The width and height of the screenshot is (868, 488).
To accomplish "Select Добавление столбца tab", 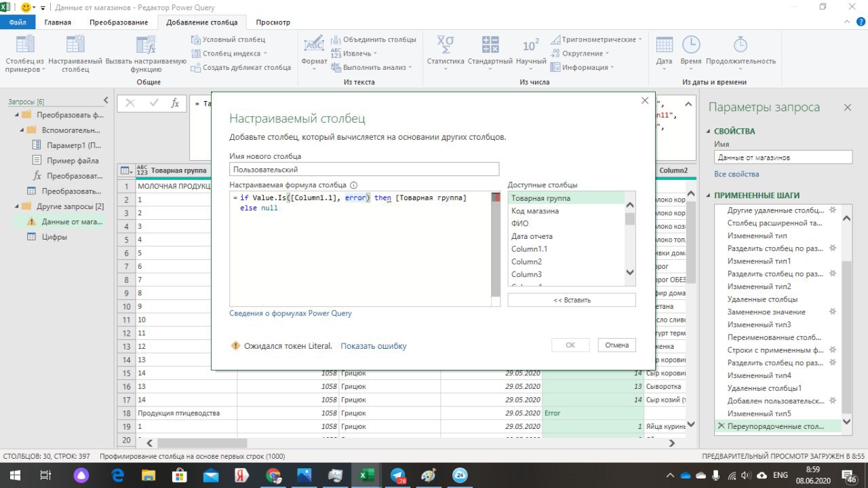I will click(201, 22).
